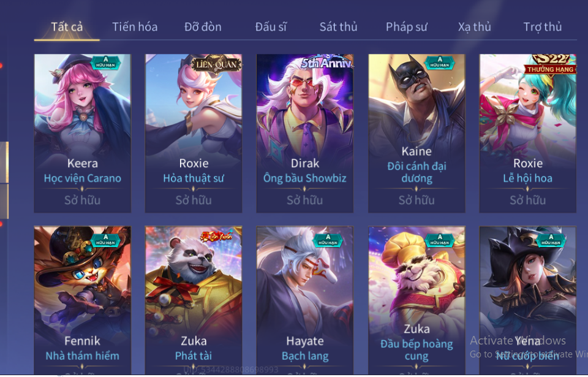Click the 5th Anniv badge on Dirak
The height and width of the screenshot is (377, 588).
326,62
